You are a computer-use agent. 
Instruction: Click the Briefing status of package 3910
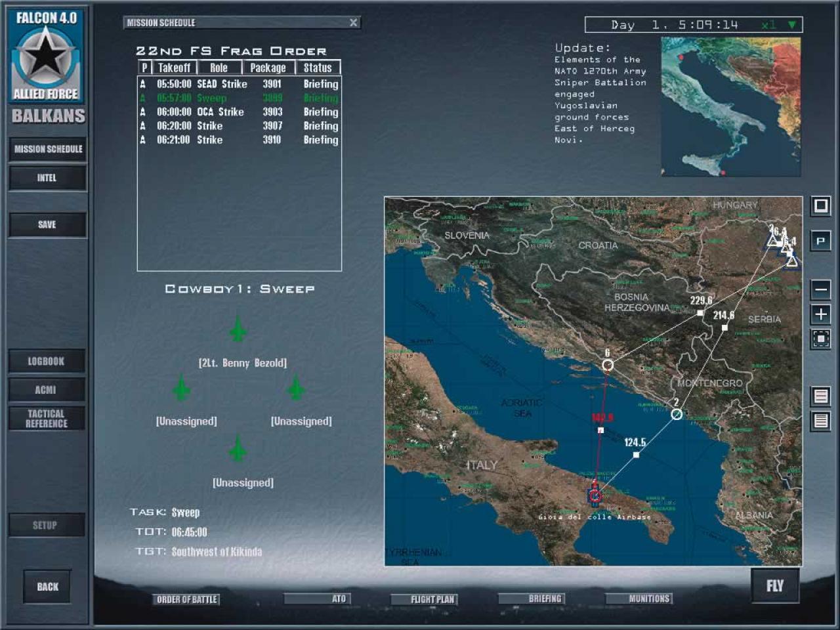point(321,140)
